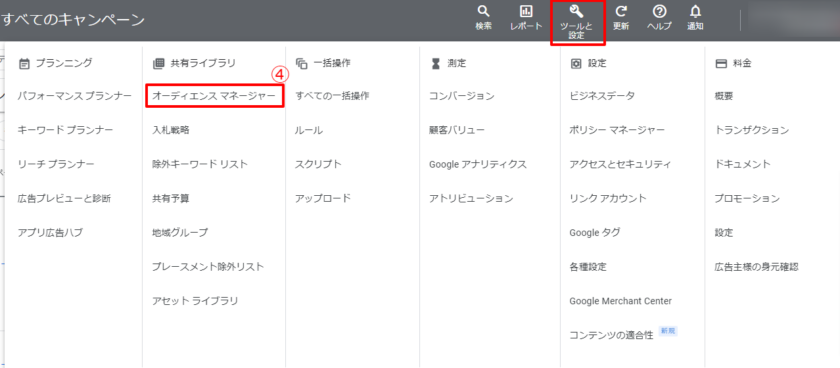Open Google タグ

[x=595, y=233]
